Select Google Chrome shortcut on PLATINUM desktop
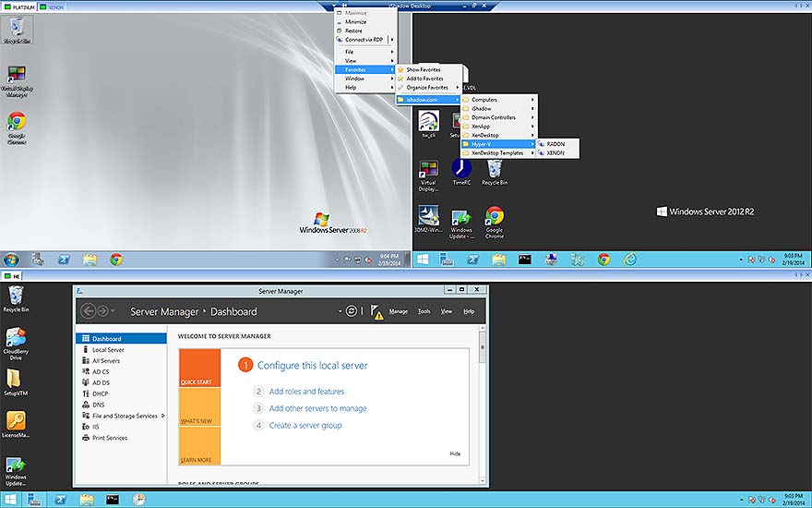 click(x=17, y=128)
